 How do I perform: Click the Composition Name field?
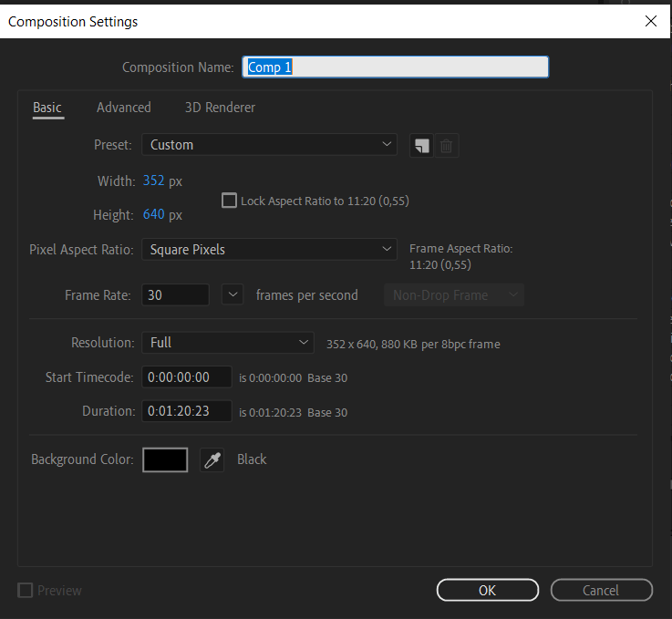point(395,67)
